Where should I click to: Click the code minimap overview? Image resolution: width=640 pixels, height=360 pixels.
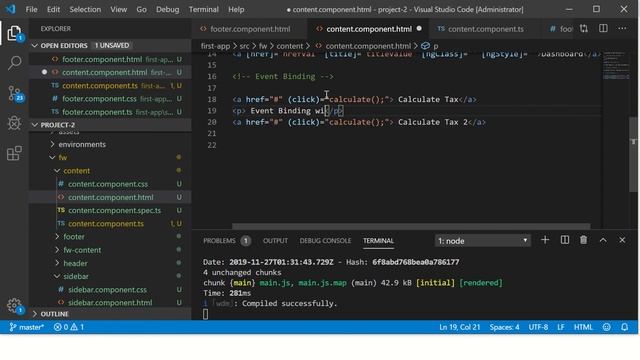(x=616, y=65)
